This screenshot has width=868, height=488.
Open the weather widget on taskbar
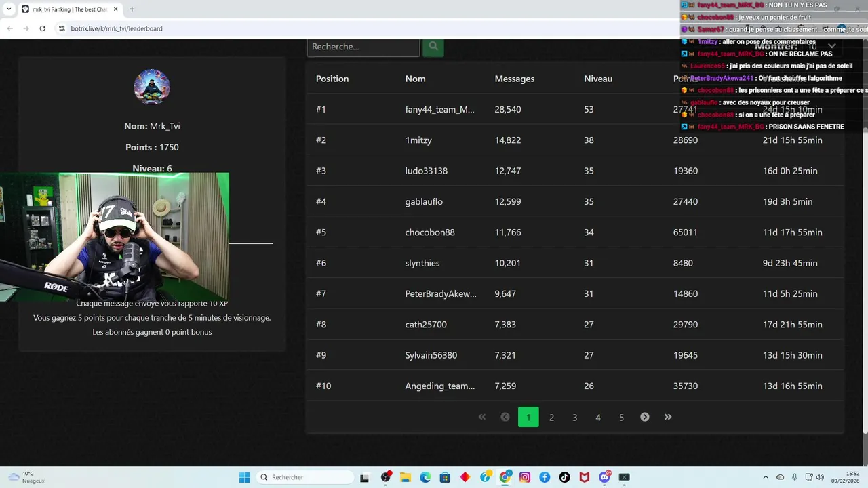click(26, 477)
